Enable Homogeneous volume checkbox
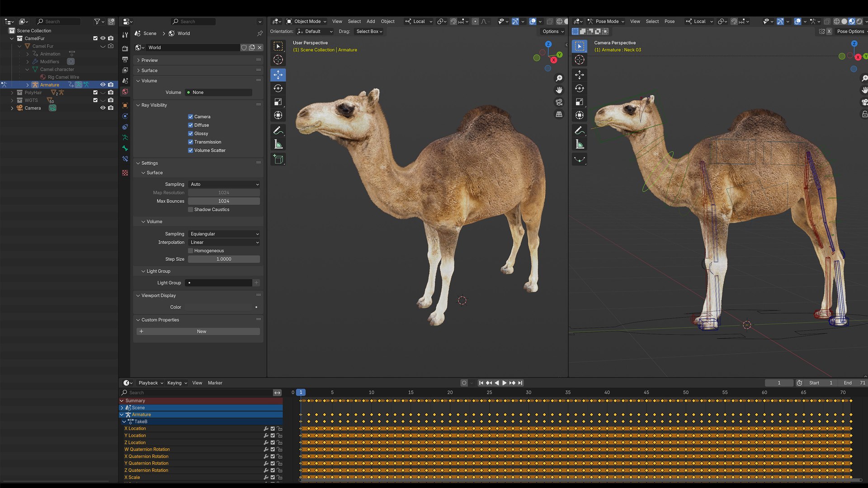 click(190, 251)
